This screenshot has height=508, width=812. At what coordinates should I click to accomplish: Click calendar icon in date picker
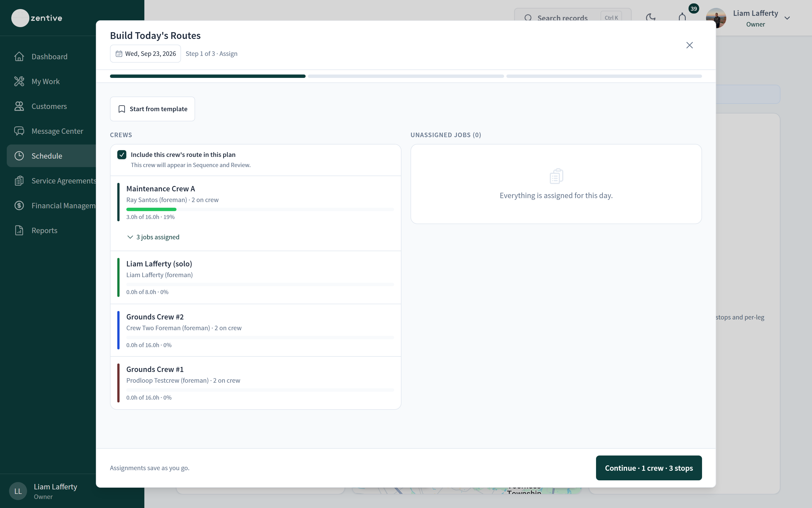point(119,54)
